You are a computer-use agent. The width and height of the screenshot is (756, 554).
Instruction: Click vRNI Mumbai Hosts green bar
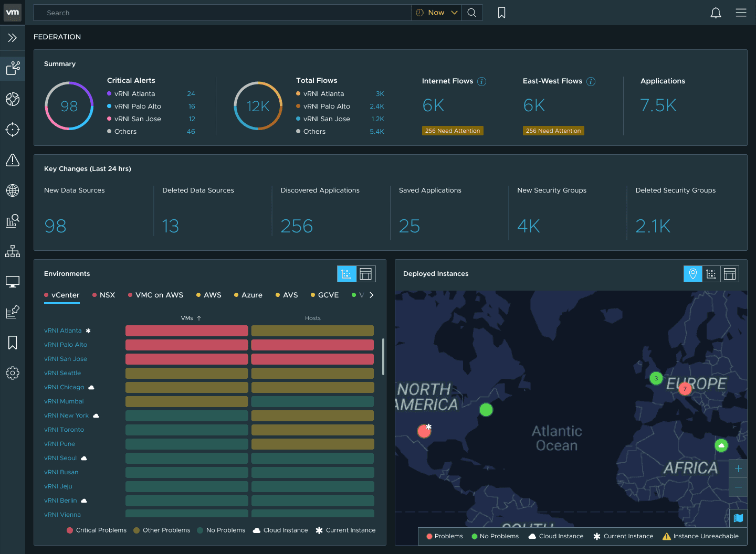(313, 401)
